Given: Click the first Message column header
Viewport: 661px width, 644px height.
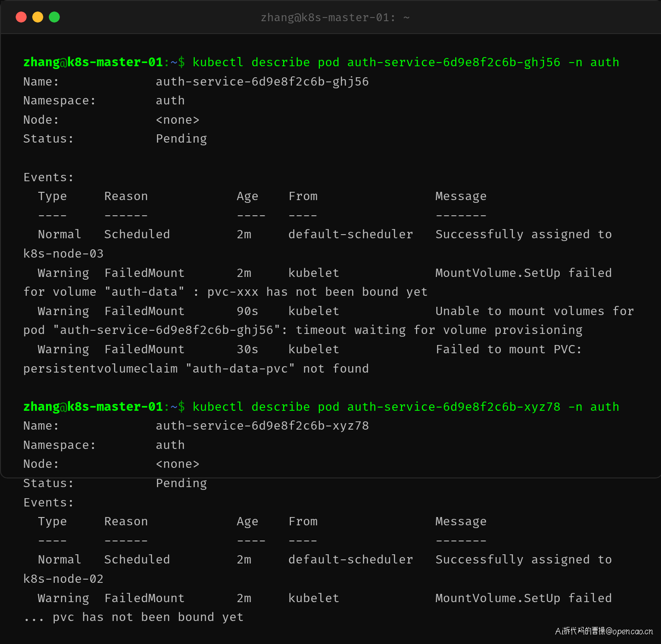Looking at the screenshot, I should [461, 196].
